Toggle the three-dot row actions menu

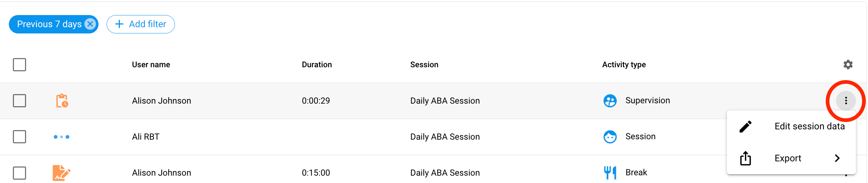[846, 101]
